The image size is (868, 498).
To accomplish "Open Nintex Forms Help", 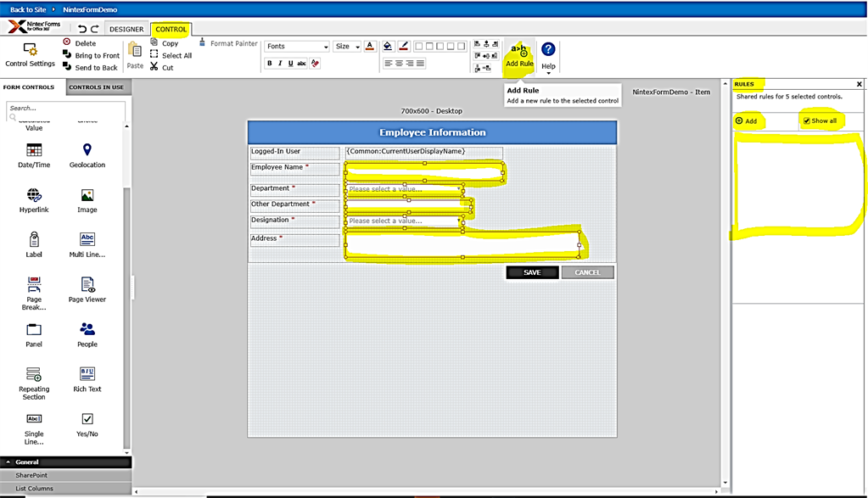I will (547, 51).
